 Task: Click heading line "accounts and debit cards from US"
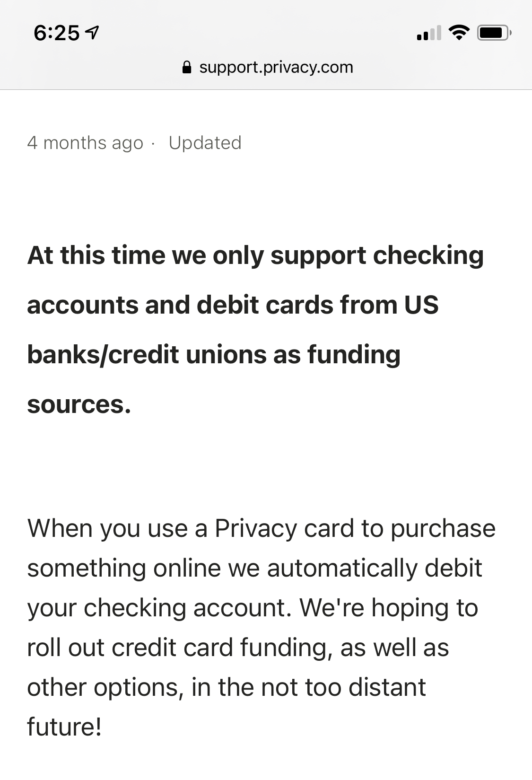[233, 305]
